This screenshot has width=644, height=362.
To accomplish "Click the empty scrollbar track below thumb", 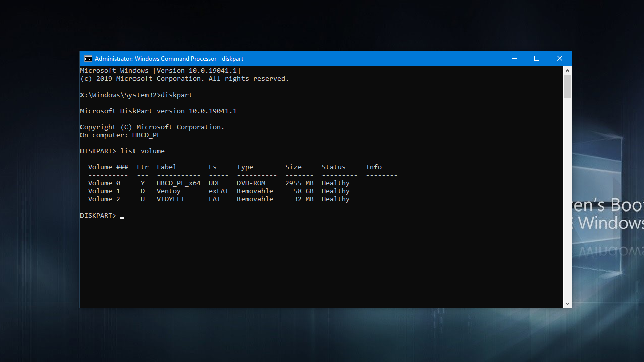I will [x=567, y=201].
